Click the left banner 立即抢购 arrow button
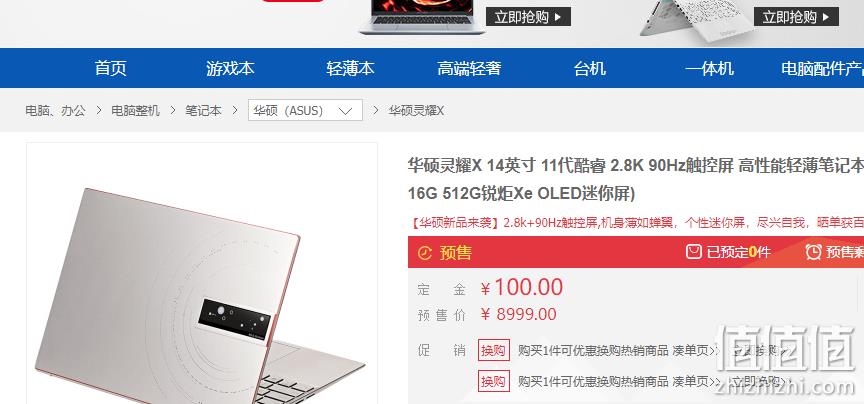 (x=528, y=17)
